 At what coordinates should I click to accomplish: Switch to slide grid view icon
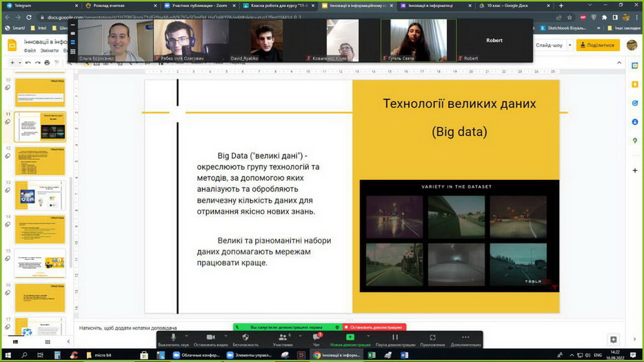point(48,341)
